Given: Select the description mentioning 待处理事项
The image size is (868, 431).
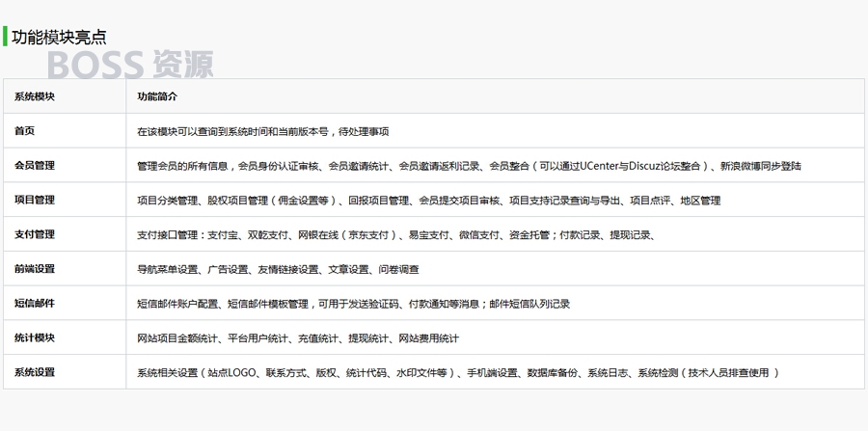Looking at the screenshot, I should click(x=263, y=131).
